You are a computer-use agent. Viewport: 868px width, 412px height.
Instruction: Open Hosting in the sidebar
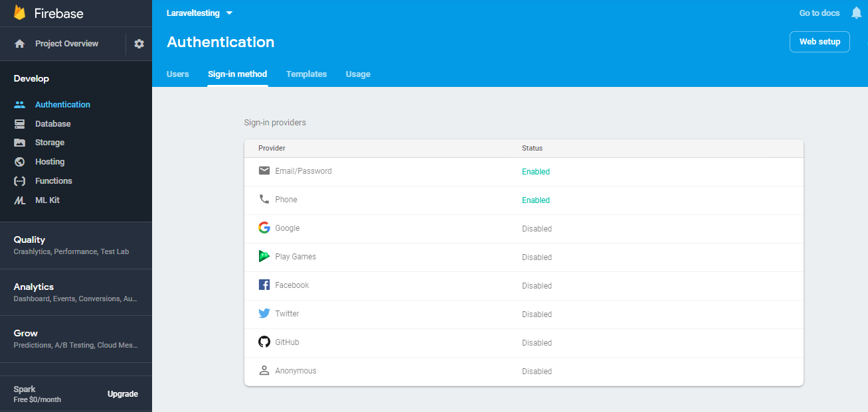[x=50, y=162]
